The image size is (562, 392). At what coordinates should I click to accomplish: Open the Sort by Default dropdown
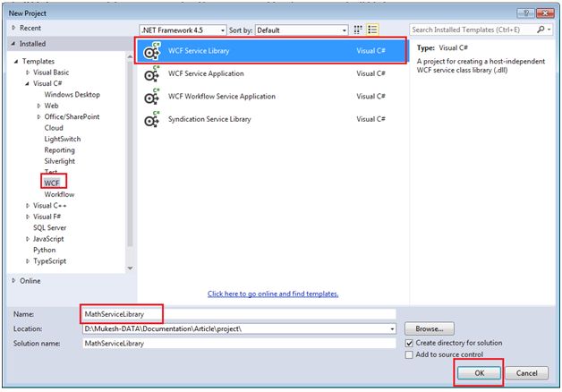(302, 30)
